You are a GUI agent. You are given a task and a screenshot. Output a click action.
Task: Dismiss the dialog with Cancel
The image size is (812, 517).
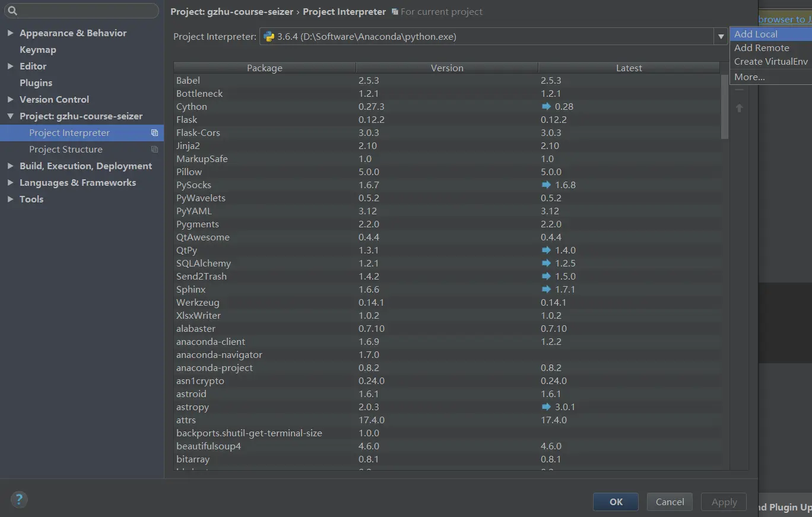670,502
